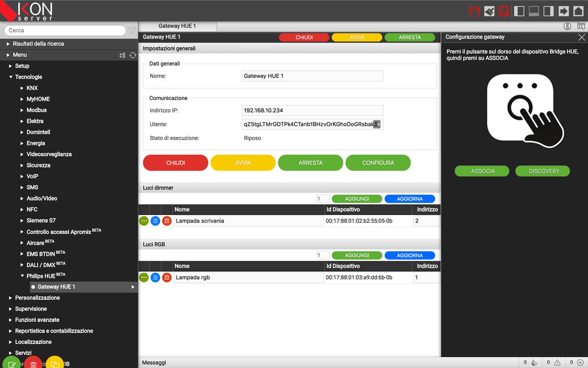The image size is (588, 368).
Task: Click the CONFIGURA button
Action: point(378,163)
